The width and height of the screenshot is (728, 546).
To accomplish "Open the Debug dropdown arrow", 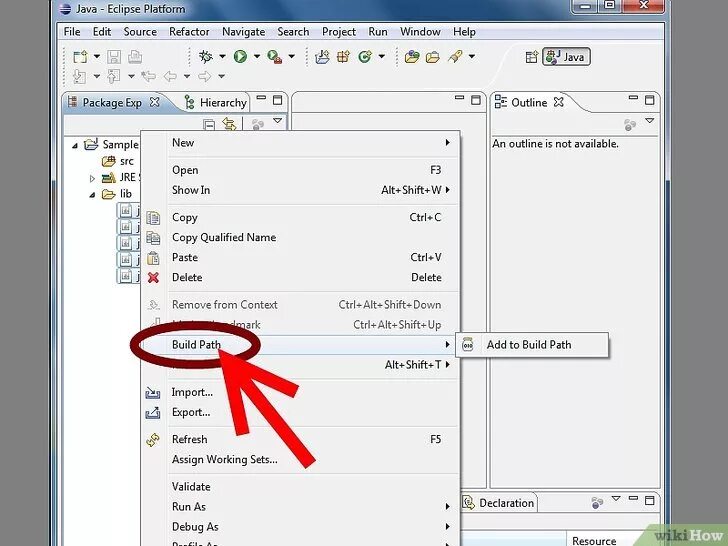I will (222, 57).
